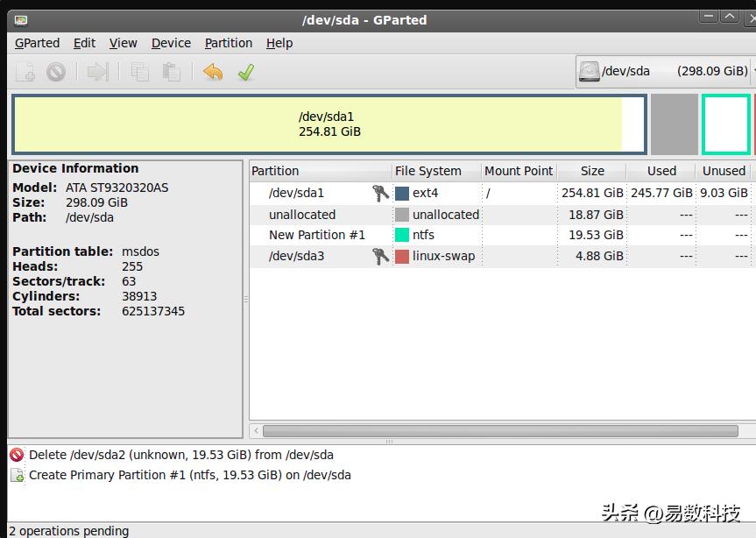Viewport: 756px width, 538px height.
Task: Click the Delete partition toolbar icon
Action: click(56, 72)
